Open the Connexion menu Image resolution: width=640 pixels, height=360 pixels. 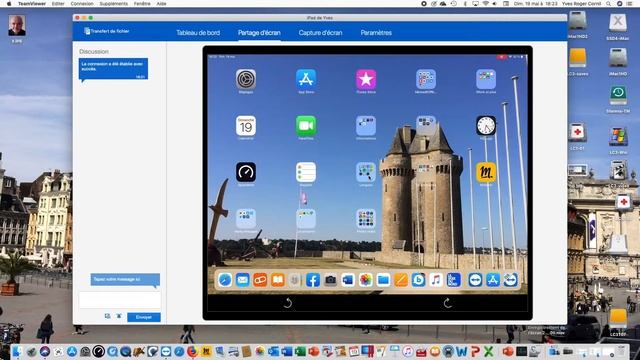pos(82,3)
